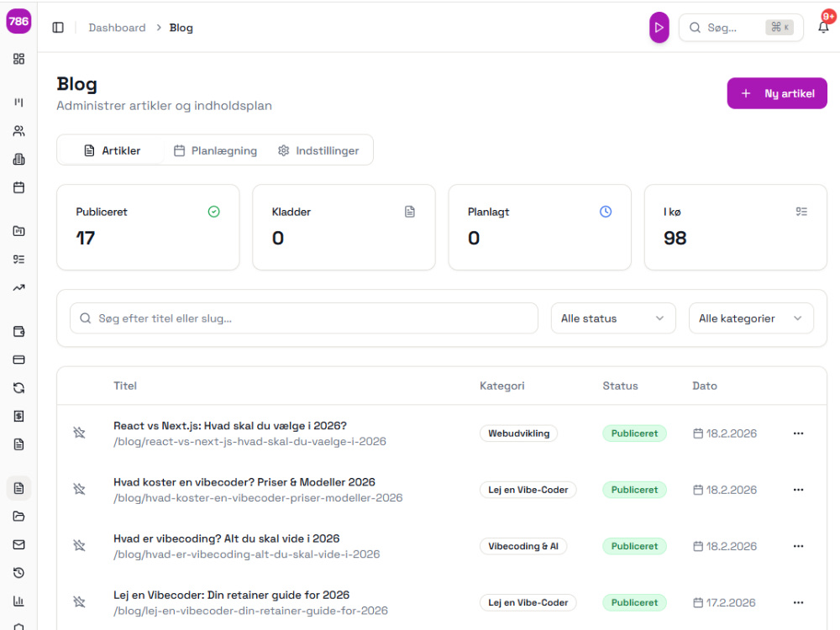Open the building companies sidebar icon
Screen dimensions: 840x630
point(18,159)
